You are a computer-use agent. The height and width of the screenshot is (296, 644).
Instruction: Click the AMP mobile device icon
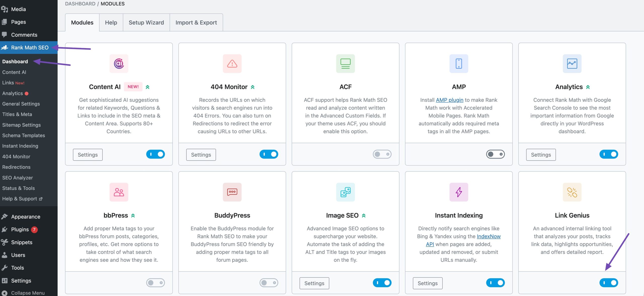[x=459, y=63]
